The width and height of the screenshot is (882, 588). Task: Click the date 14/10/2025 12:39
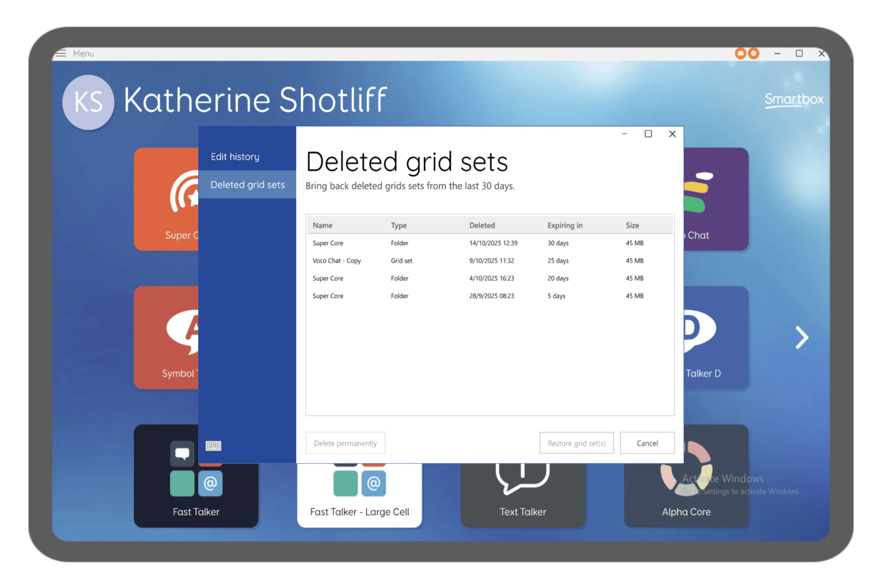(x=493, y=243)
